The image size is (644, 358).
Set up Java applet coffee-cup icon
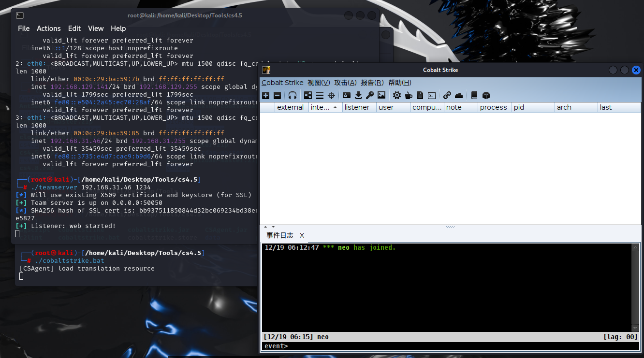[x=409, y=96]
